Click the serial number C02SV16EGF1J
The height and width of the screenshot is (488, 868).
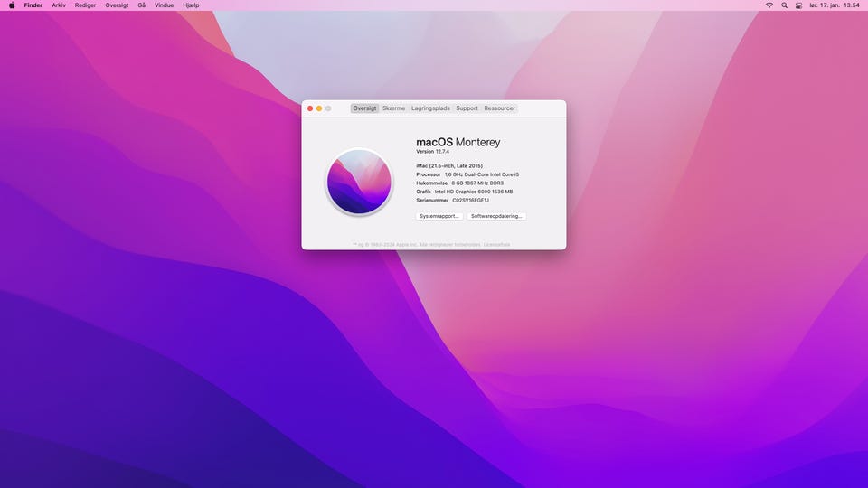tap(470, 201)
